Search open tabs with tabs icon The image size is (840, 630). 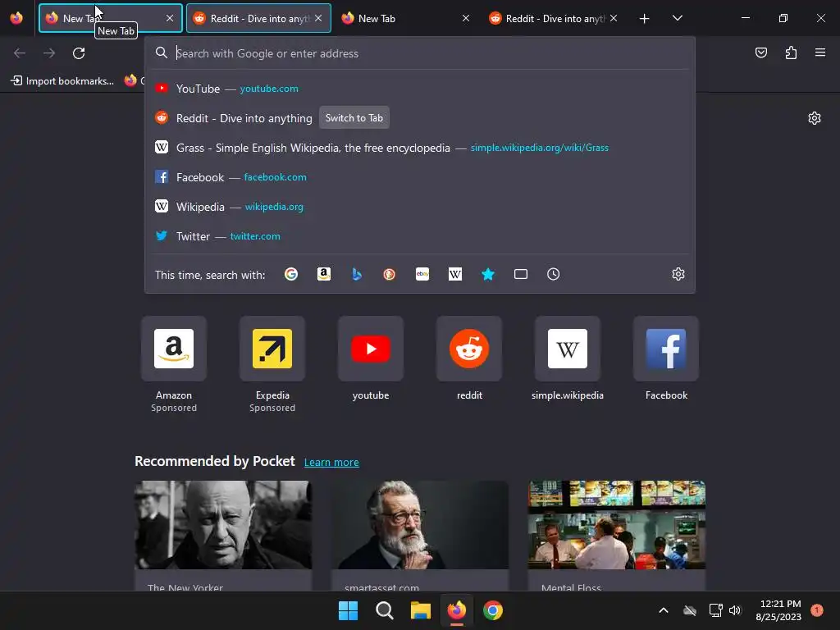click(x=521, y=274)
